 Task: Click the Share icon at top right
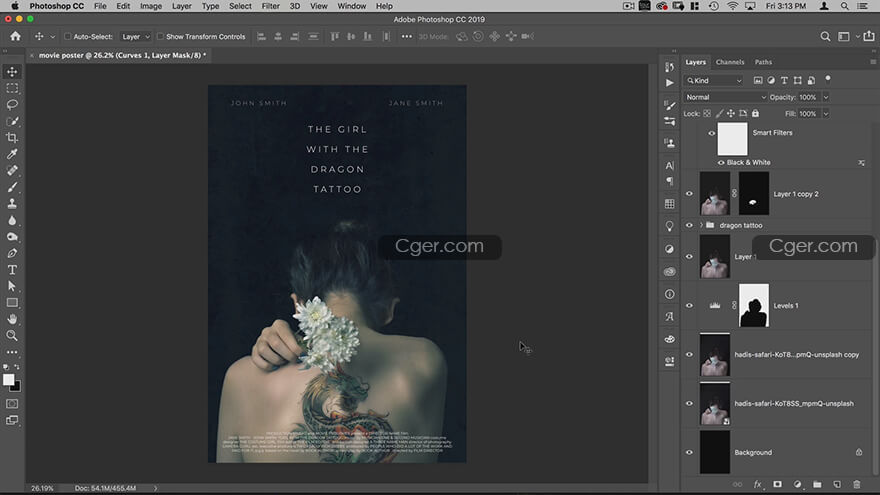(869, 36)
